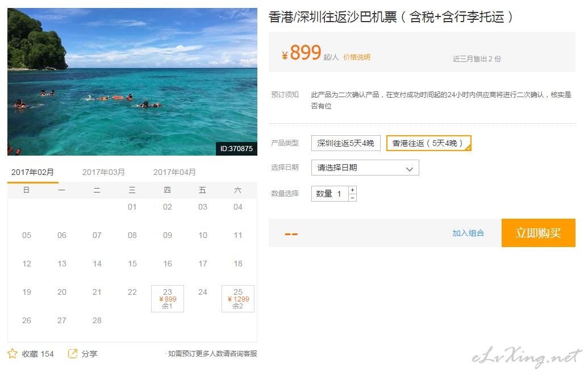Click calendar date 01
Viewport: 588px width, 376px height.
tap(132, 207)
